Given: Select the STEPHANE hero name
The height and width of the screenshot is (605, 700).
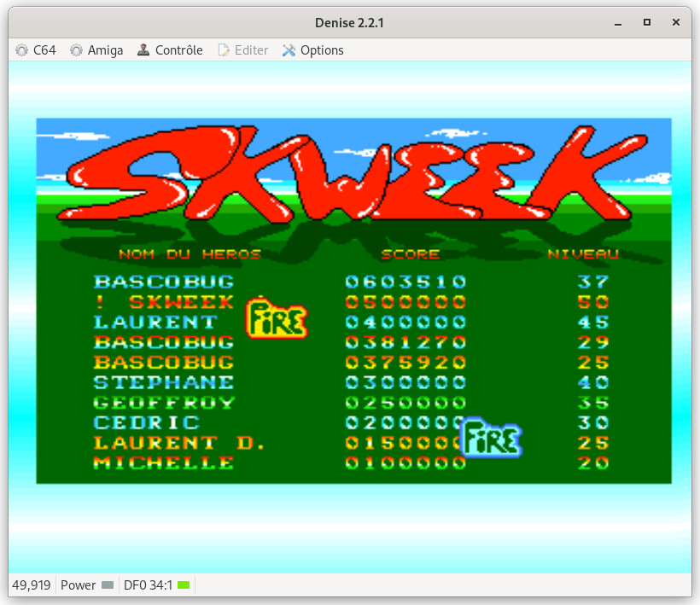Looking at the screenshot, I should coord(164,382).
